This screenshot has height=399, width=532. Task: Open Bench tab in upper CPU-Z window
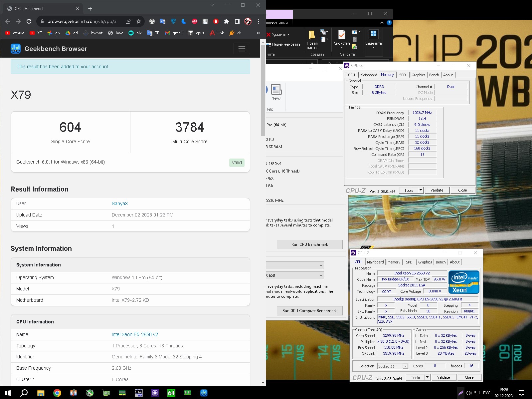click(434, 75)
